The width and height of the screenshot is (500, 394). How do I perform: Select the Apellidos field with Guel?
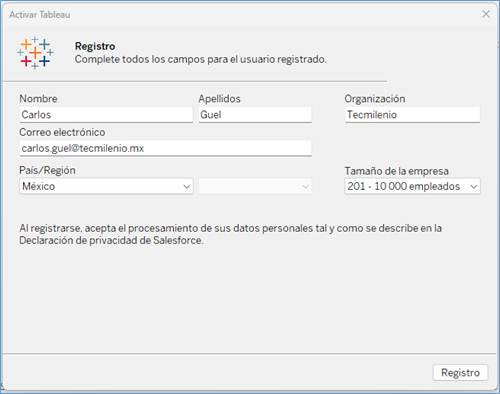click(255, 115)
